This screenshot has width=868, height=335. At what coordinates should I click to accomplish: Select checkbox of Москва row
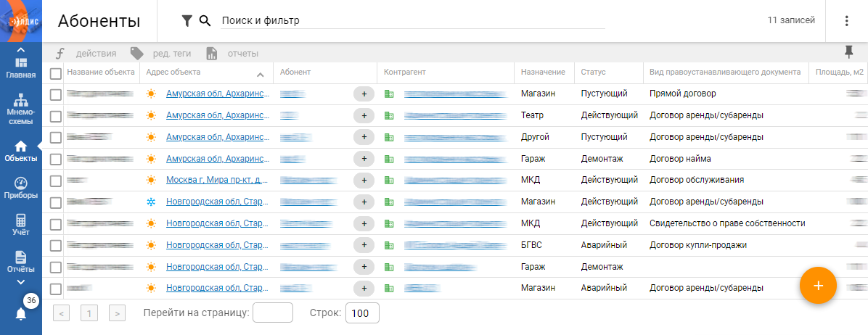(55, 181)
